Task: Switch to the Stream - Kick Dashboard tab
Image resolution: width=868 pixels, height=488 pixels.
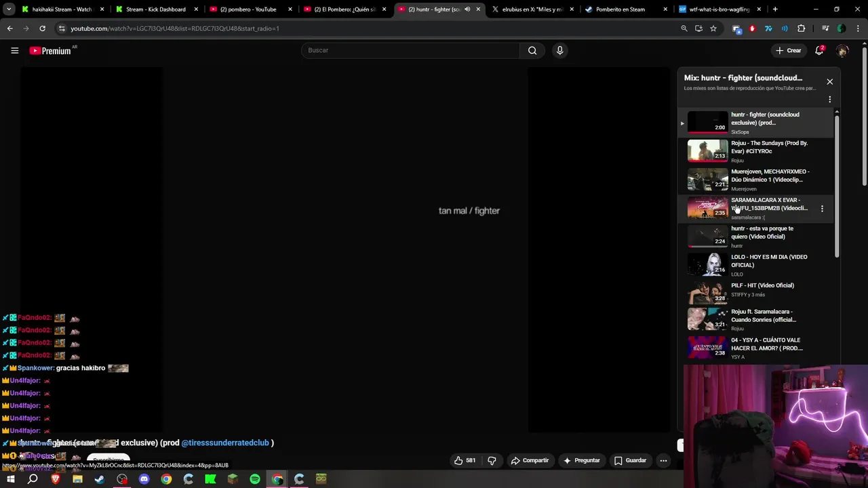Action: [x=155, y=9]
